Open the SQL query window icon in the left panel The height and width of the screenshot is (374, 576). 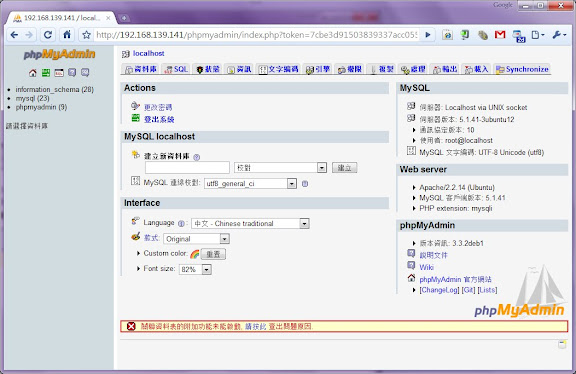point(59,73)
